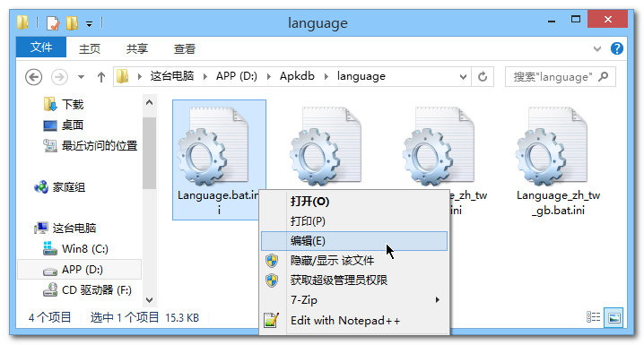Screen dimensions: 644x345
Task: Click the Properties quick access icon
Action: tap(53, 23)
